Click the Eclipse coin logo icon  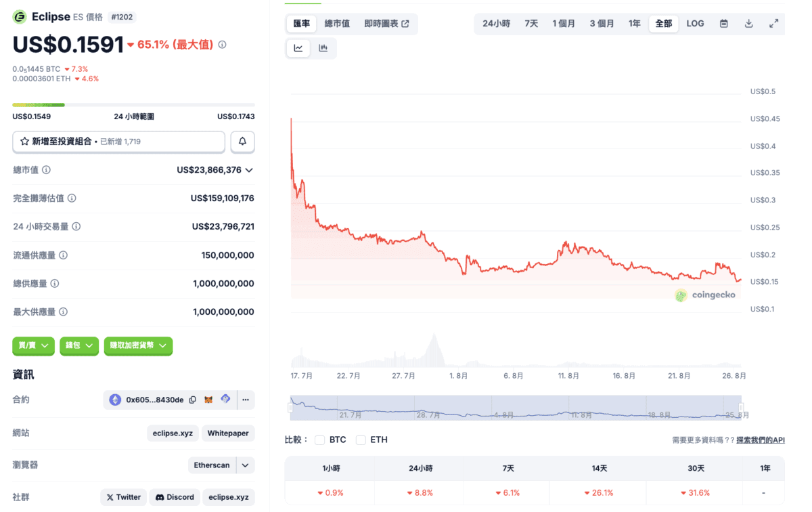[x=20, y=17]
